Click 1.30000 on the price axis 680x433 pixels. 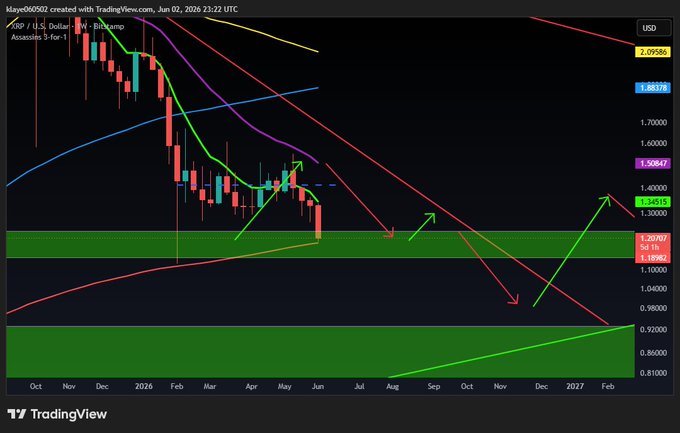pos(654,213)
